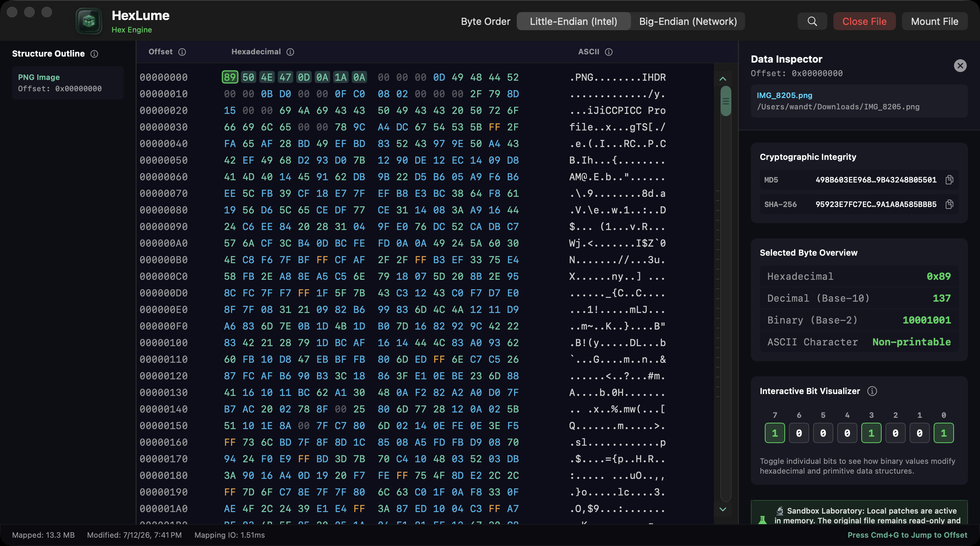Click "Mapping IO: 1.51ms" status entry
Screen dimensions: 980x546
(x=230, y=535)
